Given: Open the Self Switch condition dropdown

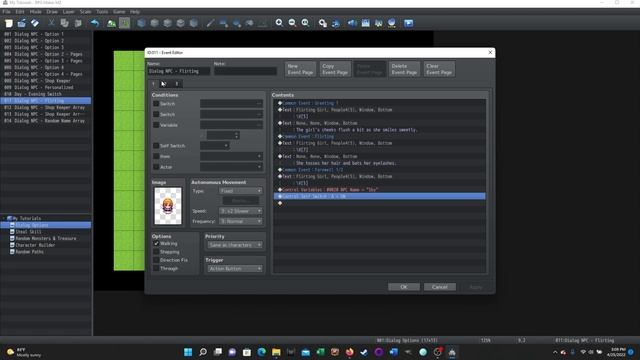Looking at the screenshot, I should [215, 146].
